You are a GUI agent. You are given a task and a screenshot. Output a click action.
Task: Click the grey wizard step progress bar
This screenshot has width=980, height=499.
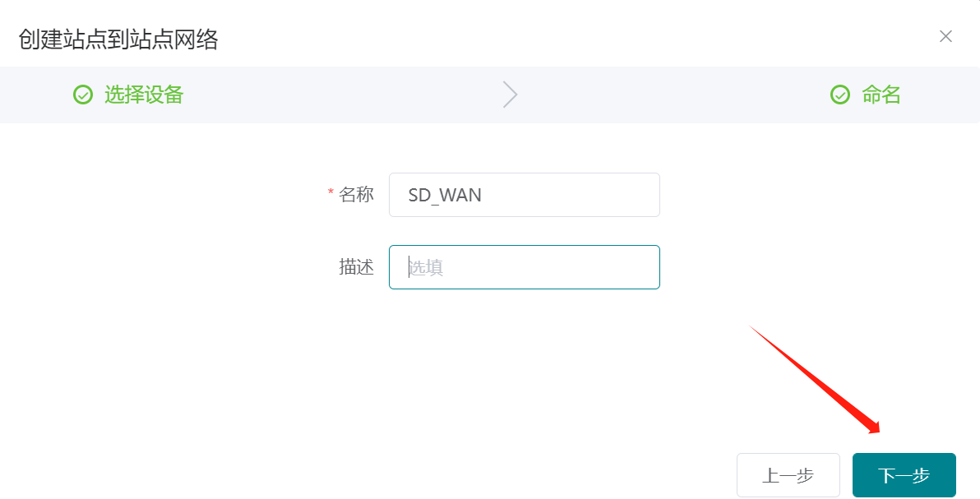[x=329, y=95]
